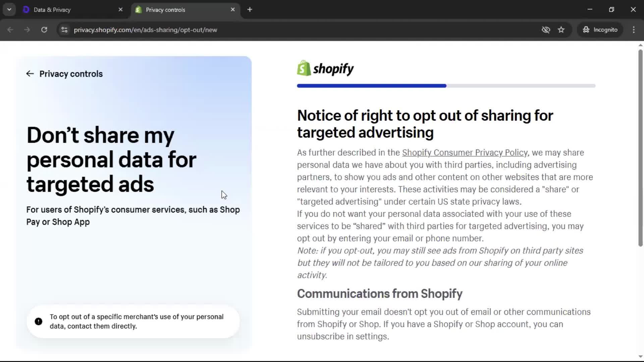Open the Chrome three-dot menu

pos(634,30)
